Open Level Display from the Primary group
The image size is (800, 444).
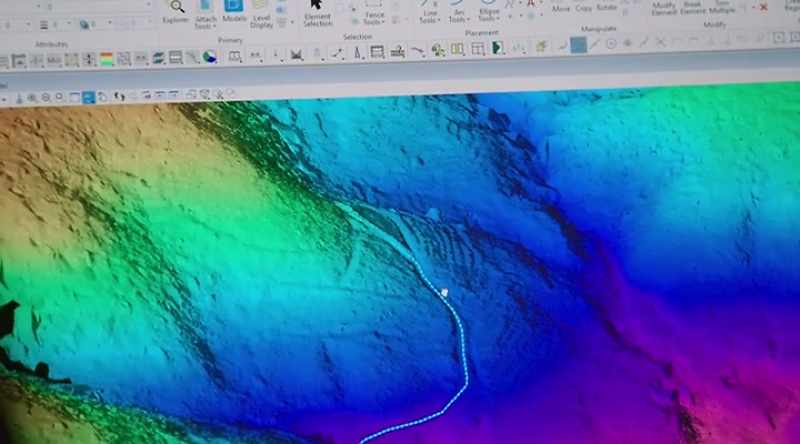tap(261, 14)
